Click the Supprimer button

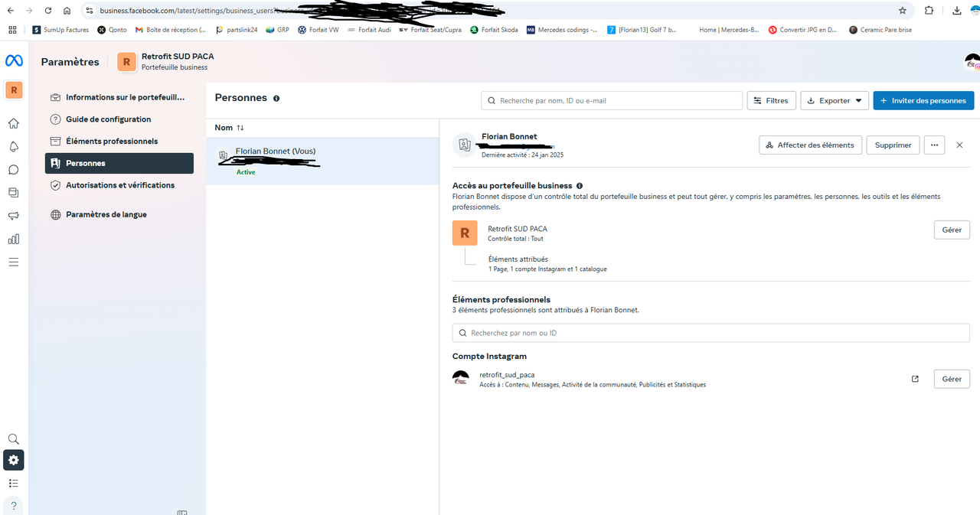point(893,145)
